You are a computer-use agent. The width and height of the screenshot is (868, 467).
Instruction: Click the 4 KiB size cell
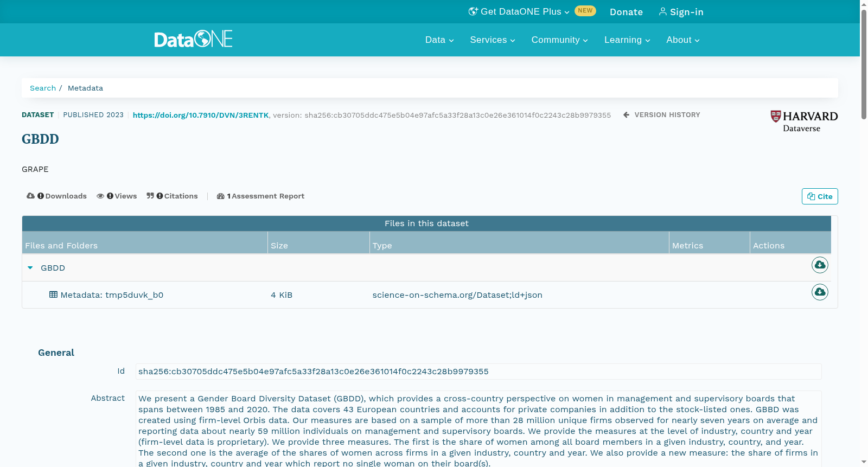(282, 295)
